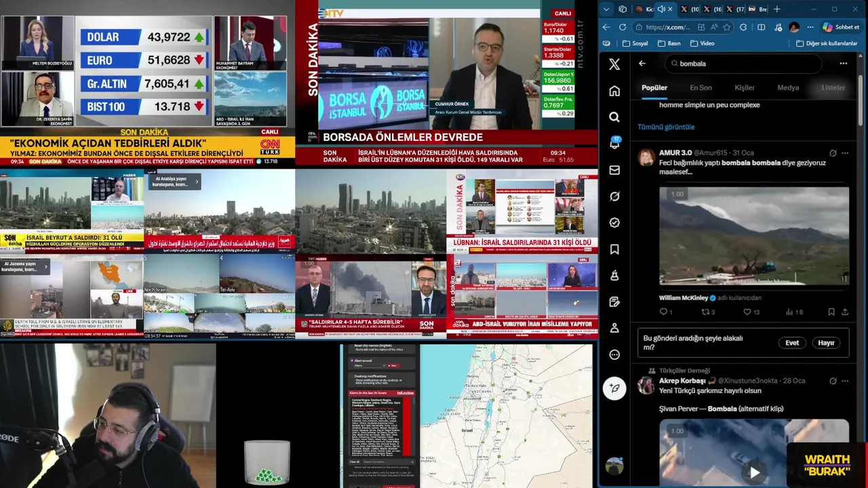Open verified badge icon in X sidebar
Viewport: 868px width, 488px height.
tap(614, 222)
